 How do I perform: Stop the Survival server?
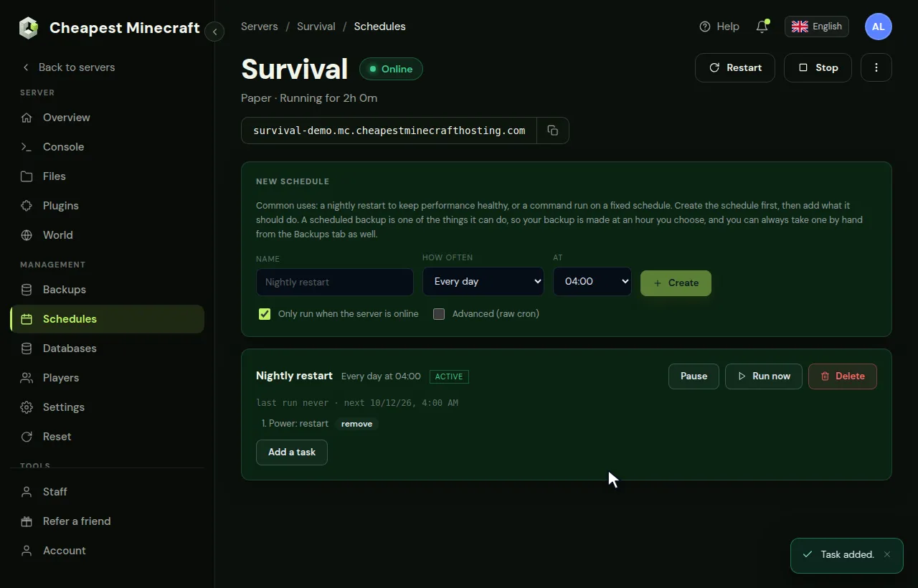pos(818,67)
